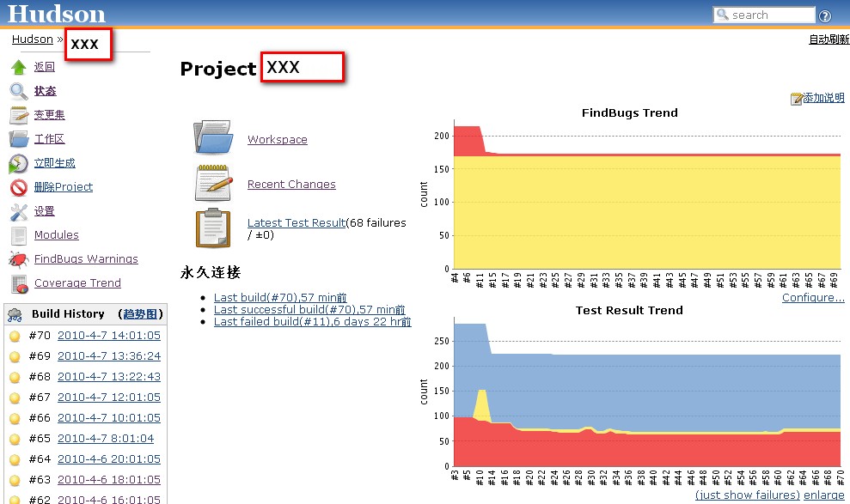
Task: Open the 设置 sidebar link
Action: [x=45, y=211]
